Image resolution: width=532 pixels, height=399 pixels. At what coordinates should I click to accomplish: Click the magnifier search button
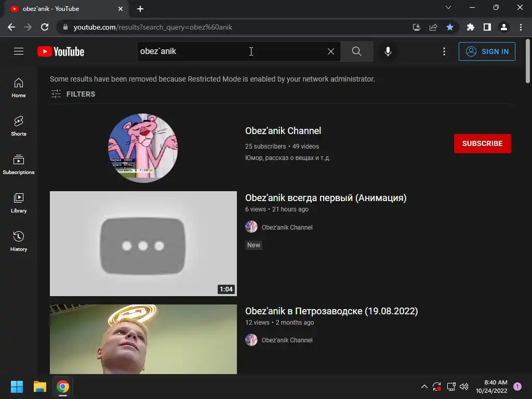[356, 51]
